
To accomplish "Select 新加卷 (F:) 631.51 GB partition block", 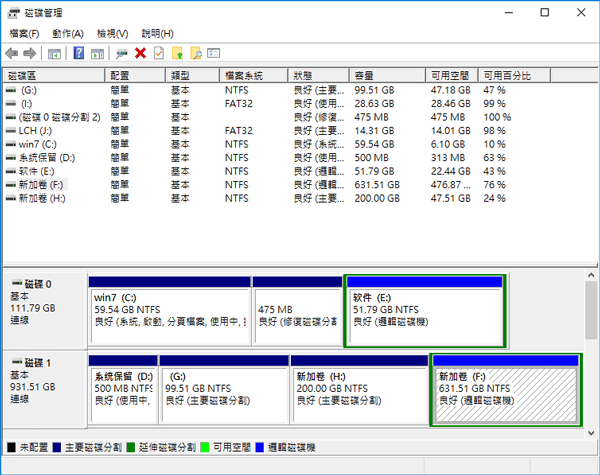I will tap(506, 389).
